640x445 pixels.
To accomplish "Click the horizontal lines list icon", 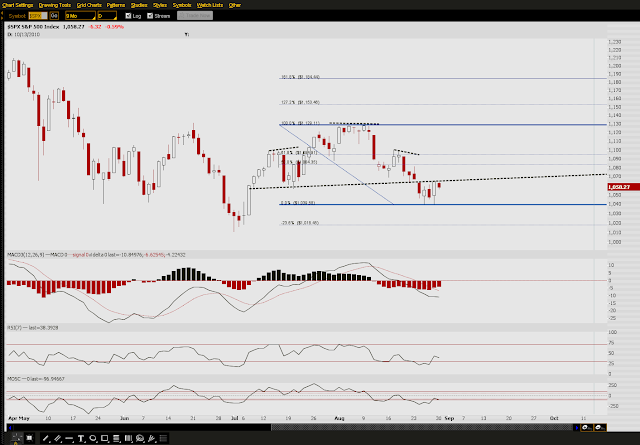I will [x=163, y=438].
